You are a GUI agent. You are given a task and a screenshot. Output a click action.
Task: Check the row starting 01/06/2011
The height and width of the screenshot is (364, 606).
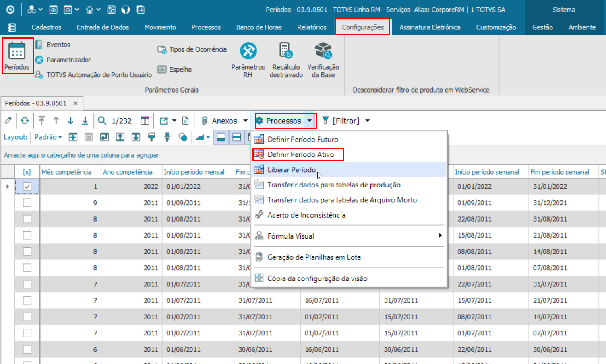(27, 349)
